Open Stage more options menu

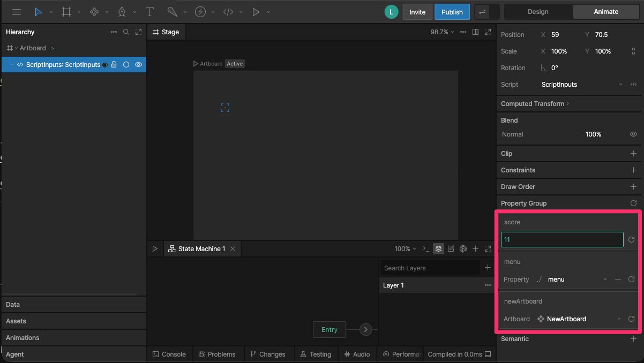pyautogui.click(x=463, y=32)
